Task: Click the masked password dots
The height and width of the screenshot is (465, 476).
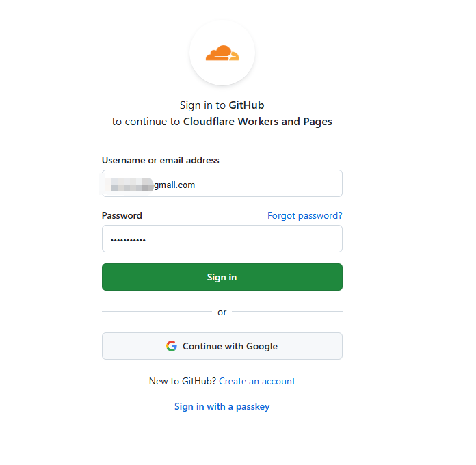Action: 128,240
